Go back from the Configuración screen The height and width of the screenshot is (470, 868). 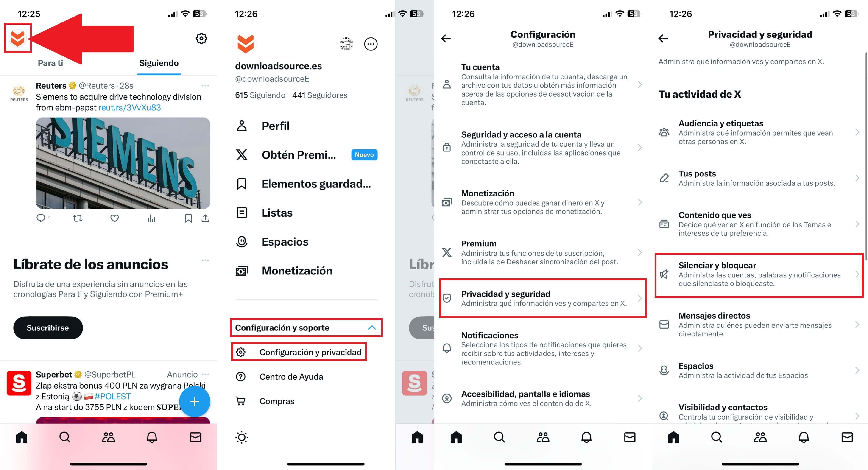tap(446, 38)
